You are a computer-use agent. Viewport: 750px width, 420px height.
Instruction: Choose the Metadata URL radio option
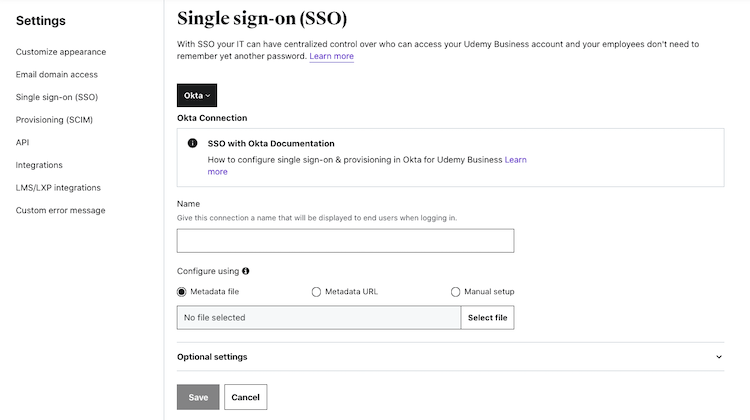tap(317, 292)
